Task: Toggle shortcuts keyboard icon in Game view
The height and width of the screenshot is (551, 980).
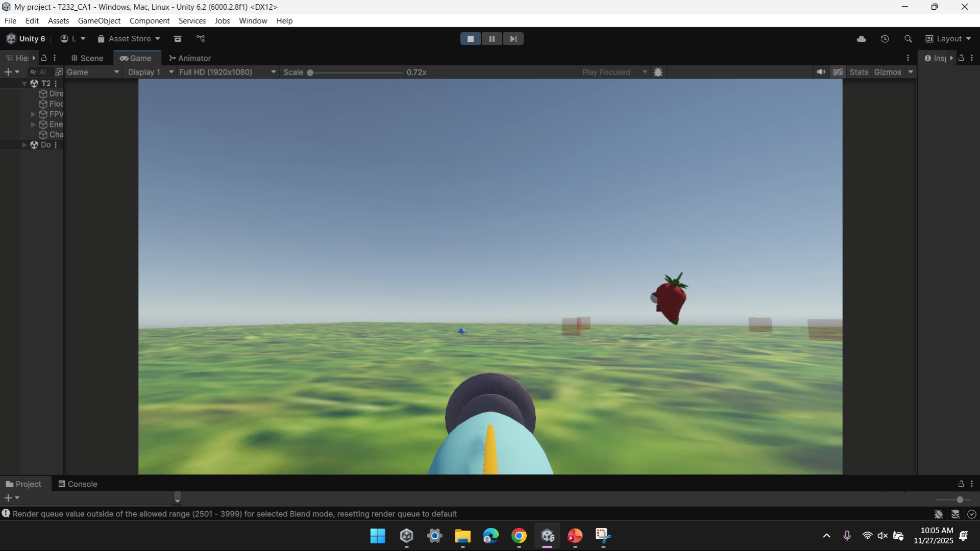Action: click(x=838, y=72)
